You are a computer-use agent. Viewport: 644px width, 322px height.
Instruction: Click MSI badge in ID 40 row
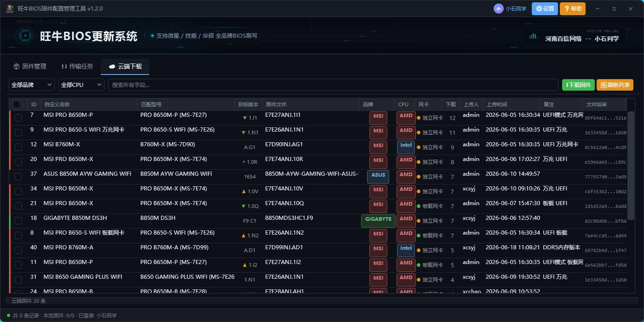(x=378, y=250)
